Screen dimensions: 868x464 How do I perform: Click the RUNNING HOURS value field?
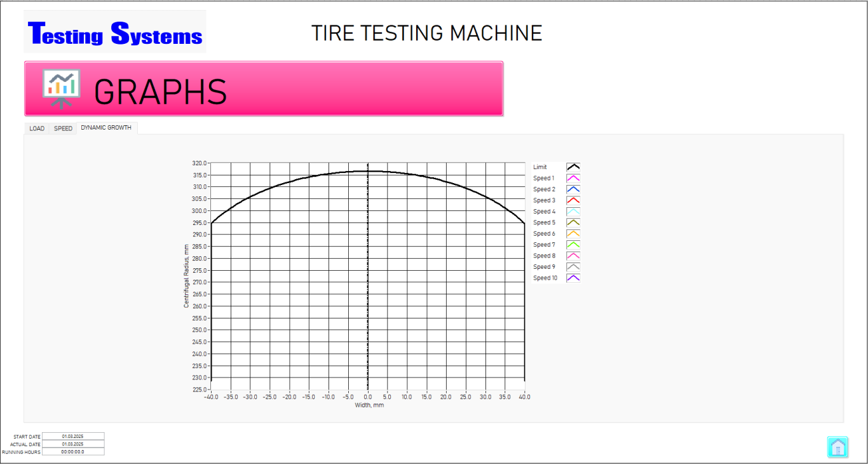pyautogui.click(x=73, y=452)
